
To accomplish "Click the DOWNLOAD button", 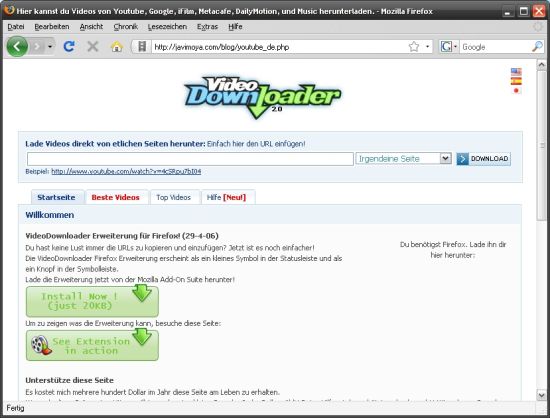I will pos(483,159).
